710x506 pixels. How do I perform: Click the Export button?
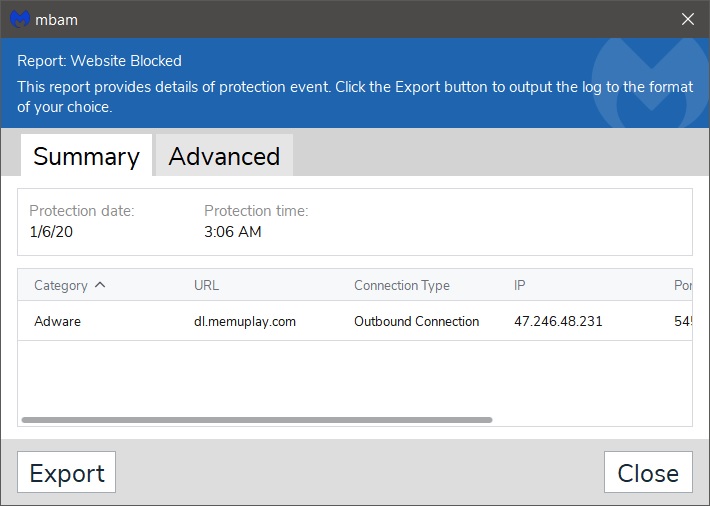pos(67,472)
